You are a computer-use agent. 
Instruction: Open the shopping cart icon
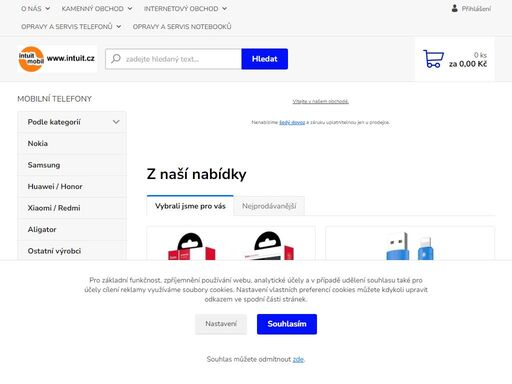[x=433, y=59]
